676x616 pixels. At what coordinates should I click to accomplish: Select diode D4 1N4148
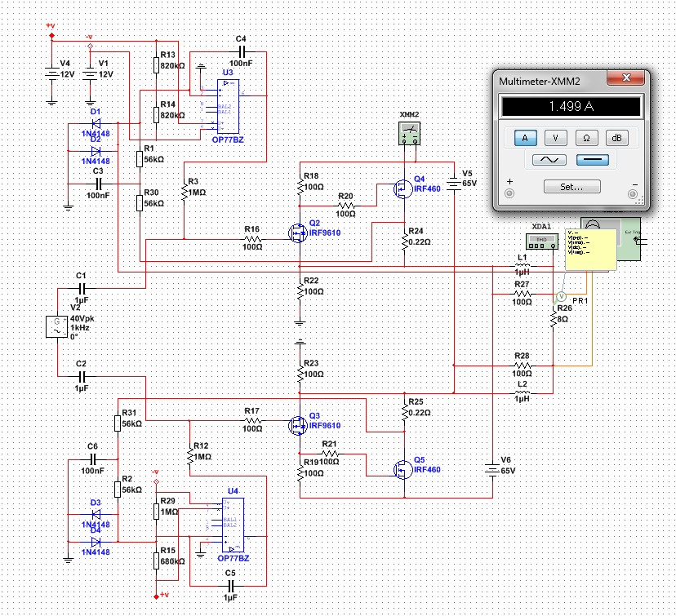tap(96, 542)
